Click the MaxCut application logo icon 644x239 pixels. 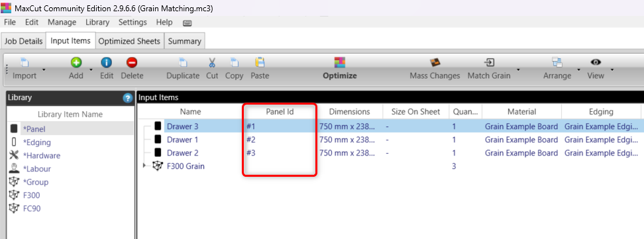6,8
